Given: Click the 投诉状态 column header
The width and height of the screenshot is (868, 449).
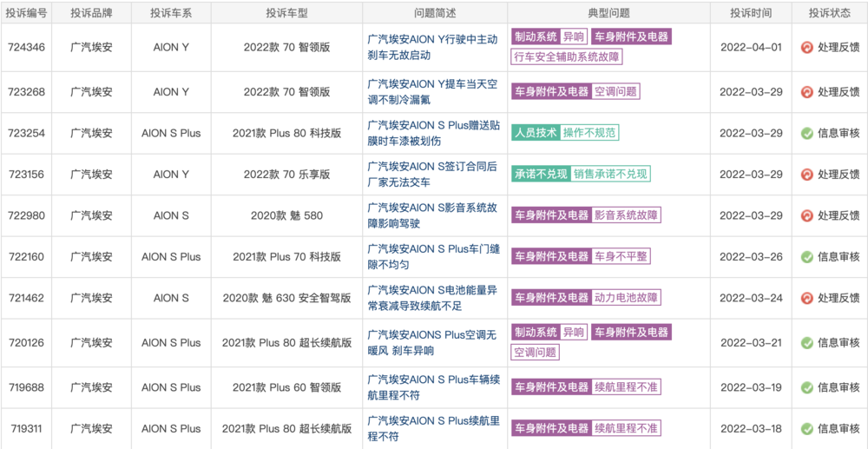Looking at the screenshot, I should (x=829, y=13).
